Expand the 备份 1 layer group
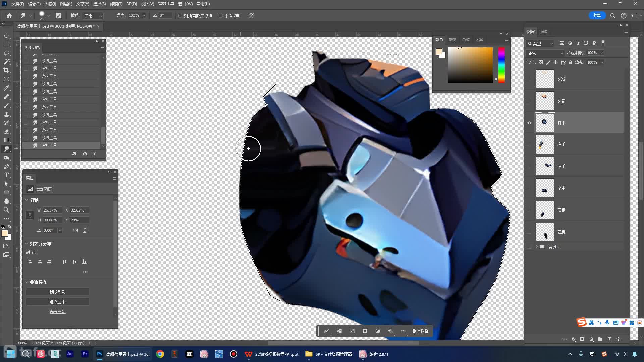 (x=537, y=247)
